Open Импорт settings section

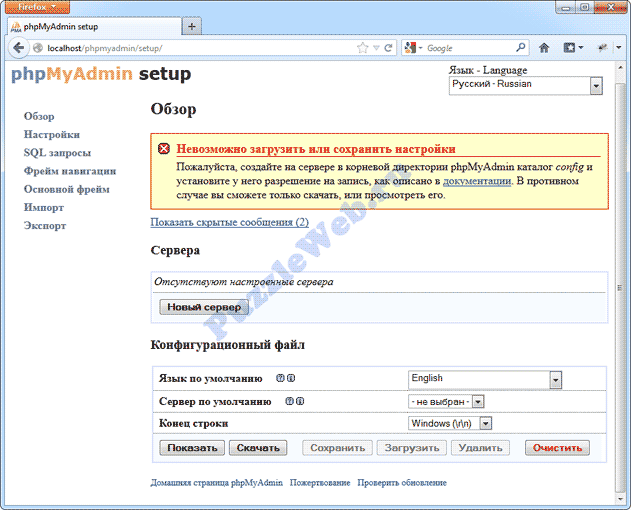44,208
